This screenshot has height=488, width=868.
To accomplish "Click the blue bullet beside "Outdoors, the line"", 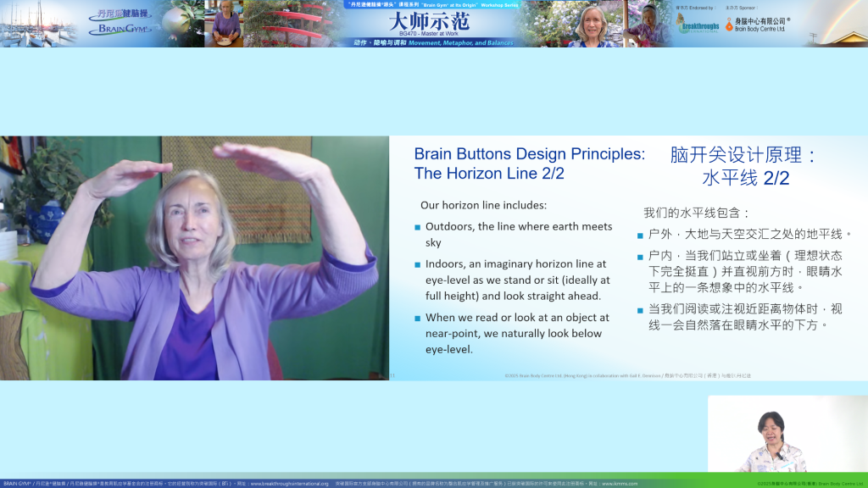I will coord(417,228).
